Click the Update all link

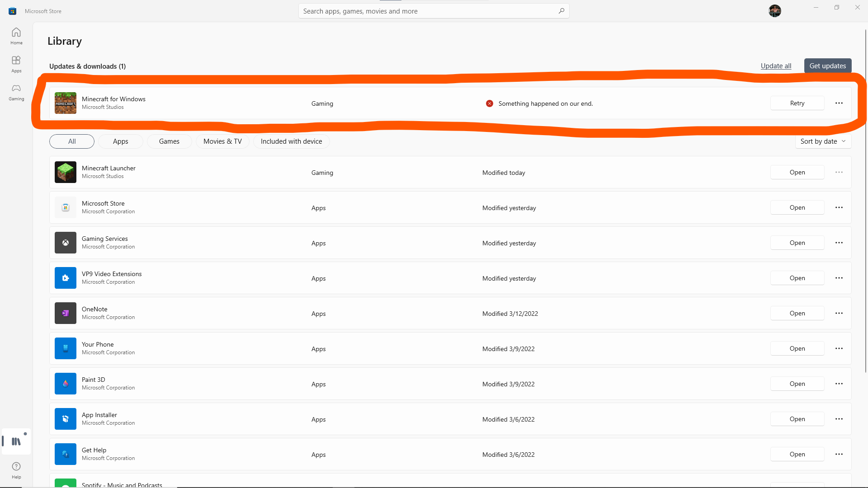(776, 66)
